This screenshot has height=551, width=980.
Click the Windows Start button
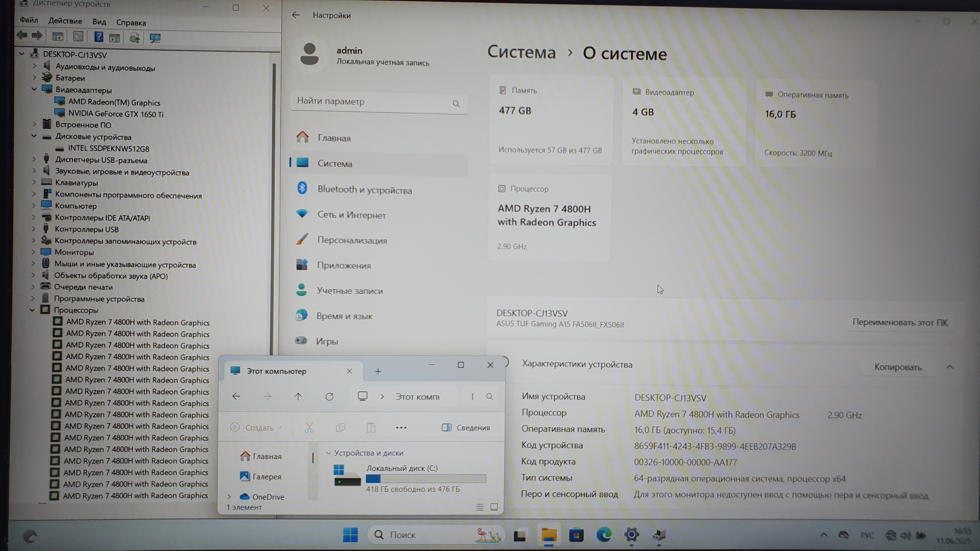click(350, 535)
